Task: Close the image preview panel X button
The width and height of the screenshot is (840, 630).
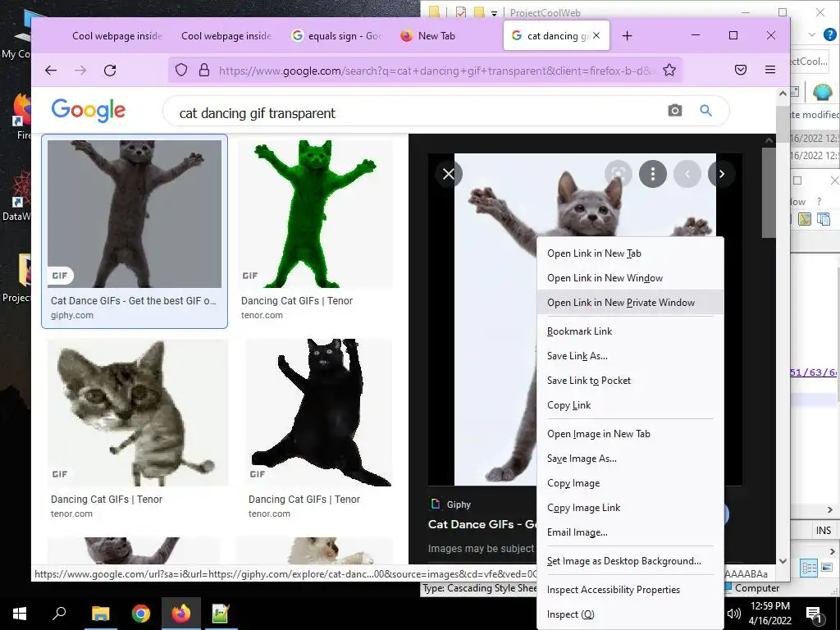Action: [x=449, y=174]
